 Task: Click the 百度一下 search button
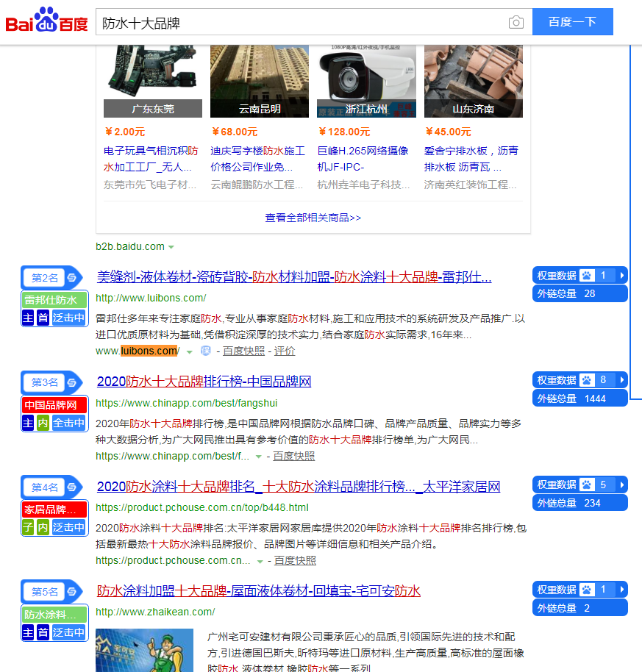coord(573,21)
